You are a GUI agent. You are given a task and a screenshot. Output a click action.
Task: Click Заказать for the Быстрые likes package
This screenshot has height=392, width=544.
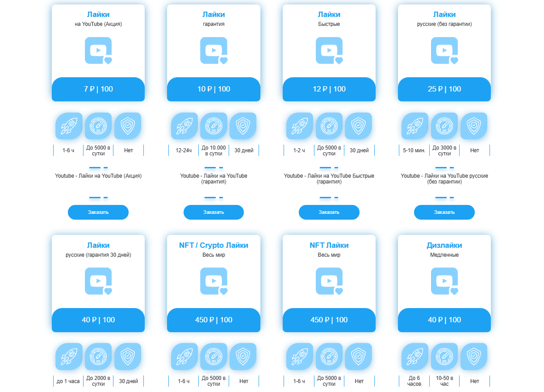tap(329, 212)
